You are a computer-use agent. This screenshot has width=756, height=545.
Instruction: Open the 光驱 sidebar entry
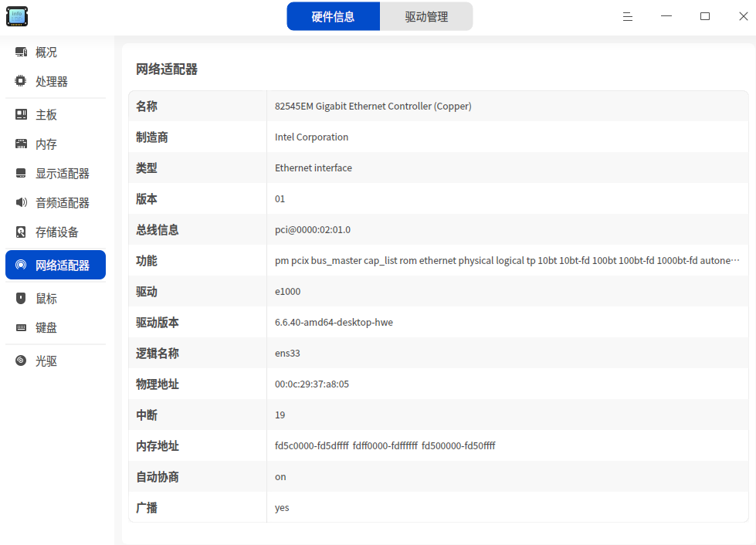(56, 361)
